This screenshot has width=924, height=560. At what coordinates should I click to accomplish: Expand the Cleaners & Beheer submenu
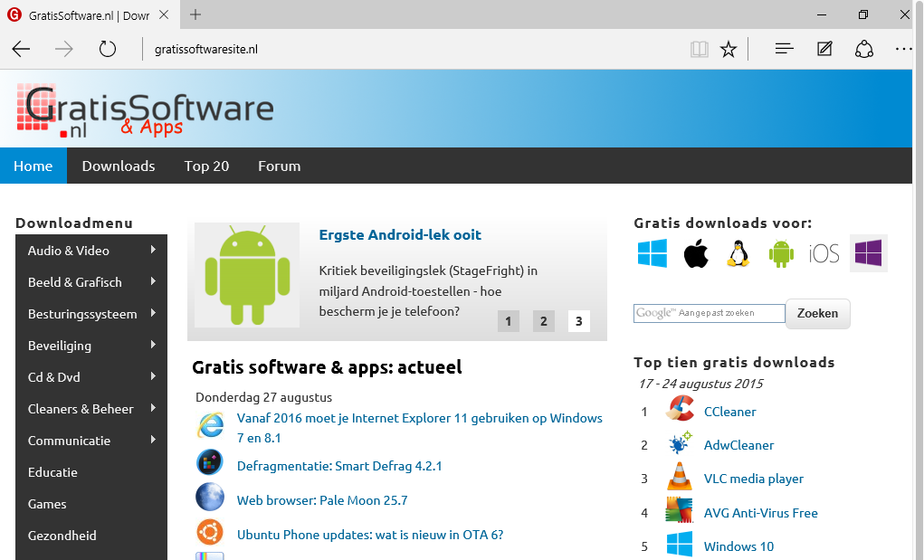tap(90, 409)
